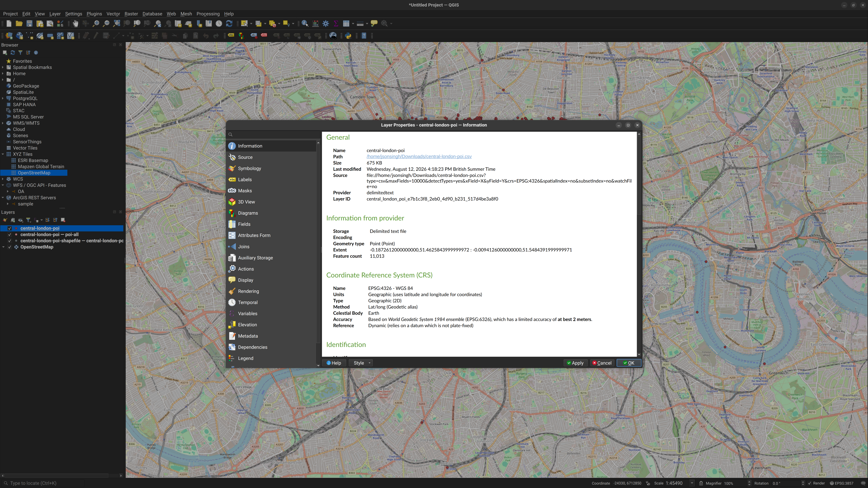Open the statistical summary sigma icon
868x488 pixels.
pyautogui.click(x=336, y=23)
